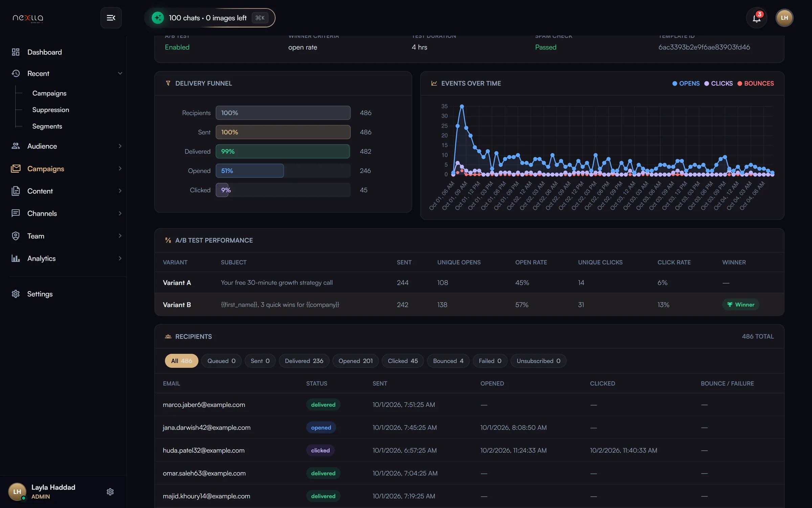Expand the Analytics menu chevron
The height and width of the screenshot is (508, 812).
120,258
